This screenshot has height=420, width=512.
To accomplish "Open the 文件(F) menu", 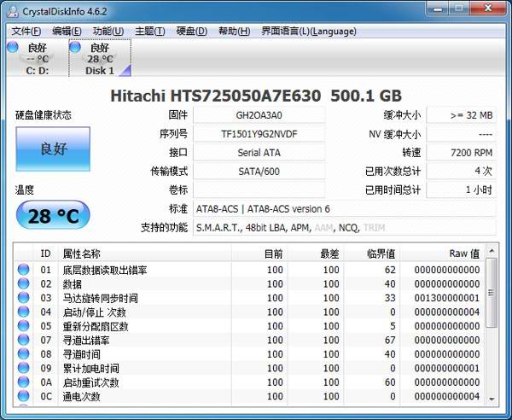I will 26,32.
